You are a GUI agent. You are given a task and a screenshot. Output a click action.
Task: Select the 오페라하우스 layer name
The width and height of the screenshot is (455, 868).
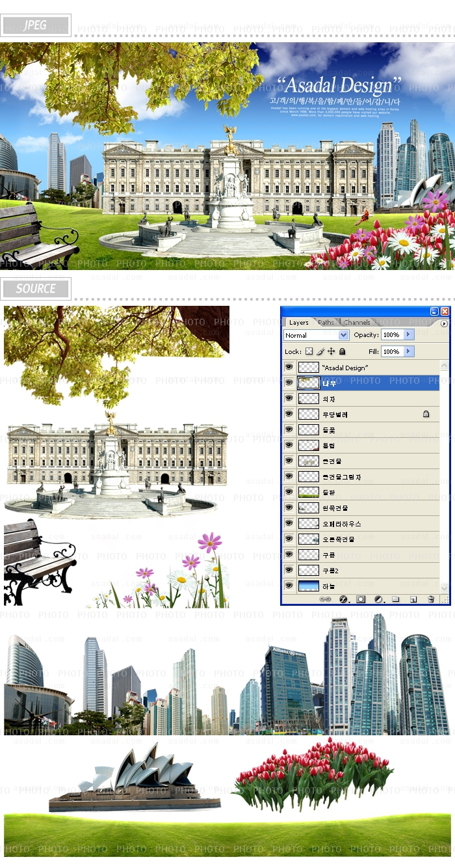click(x=342, y=524)
